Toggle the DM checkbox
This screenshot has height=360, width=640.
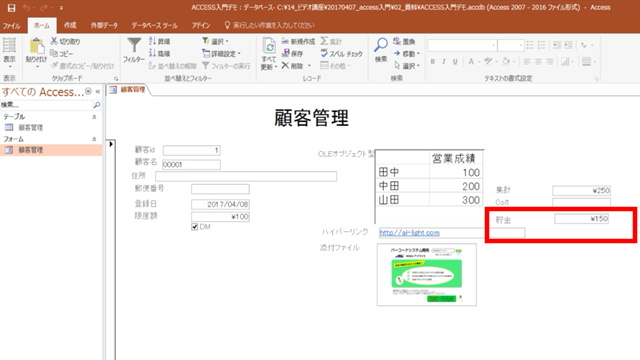195,227
